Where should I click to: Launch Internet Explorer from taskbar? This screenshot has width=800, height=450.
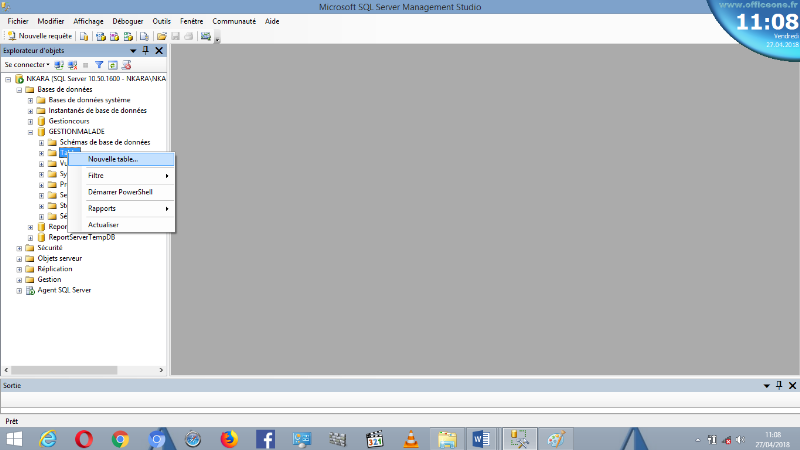48,439
